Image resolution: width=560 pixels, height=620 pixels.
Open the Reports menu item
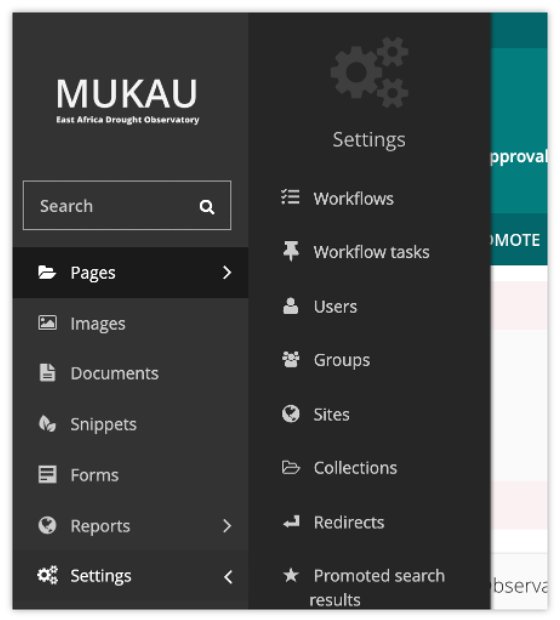pos(131,525)
